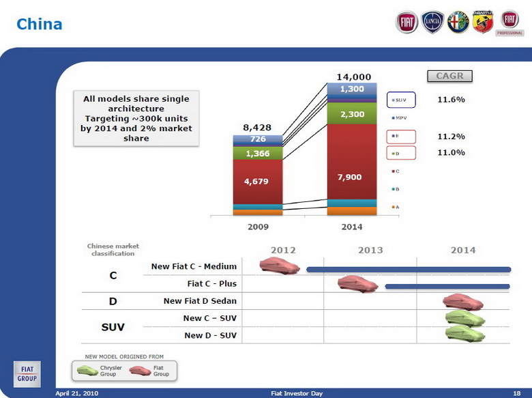Click the 2009 axis label

[258, 227]
